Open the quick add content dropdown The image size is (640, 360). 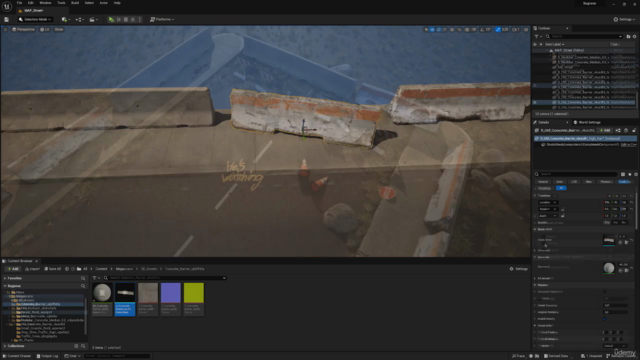[65, 19]
